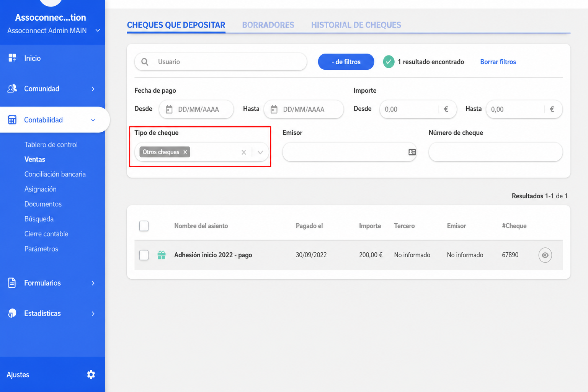Open Conciliación bancaria submenu item
Screen dimensions: 588x392
pos(55,174)
